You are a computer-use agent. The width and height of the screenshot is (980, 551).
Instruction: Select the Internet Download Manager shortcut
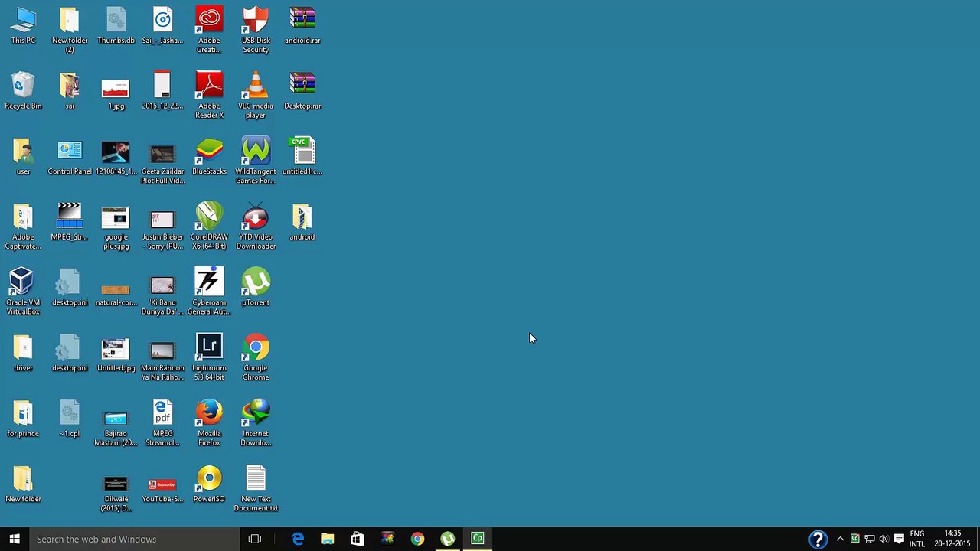point(256,423)
